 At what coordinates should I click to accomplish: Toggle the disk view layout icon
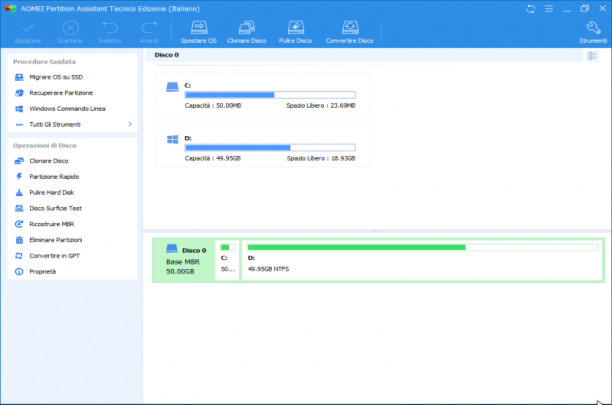pyautogui.click(x=592, y=56)
